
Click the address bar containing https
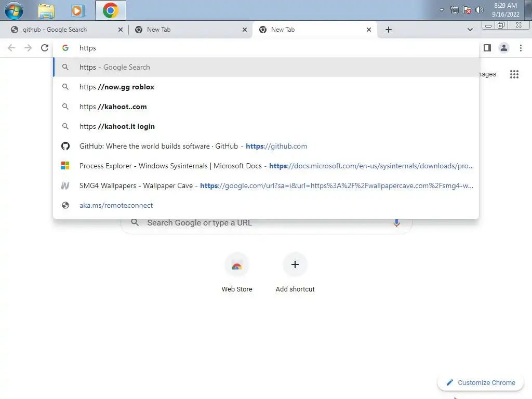click(266, 48)
